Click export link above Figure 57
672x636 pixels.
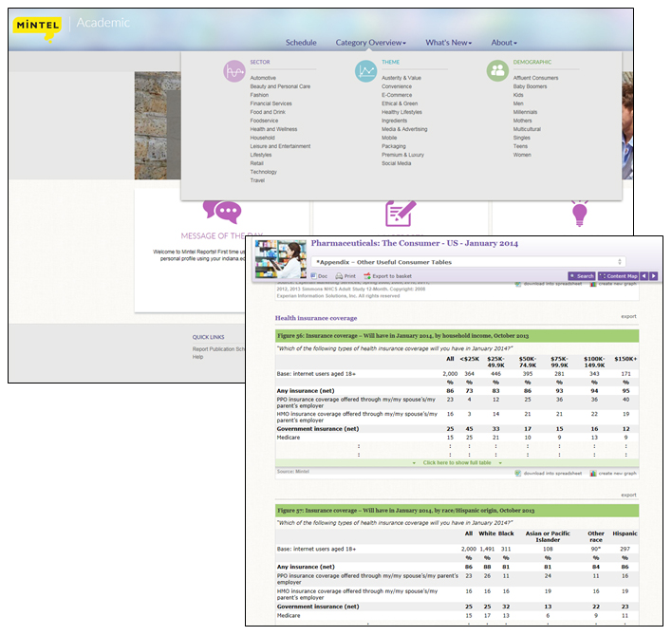click(x=628, y=495)
